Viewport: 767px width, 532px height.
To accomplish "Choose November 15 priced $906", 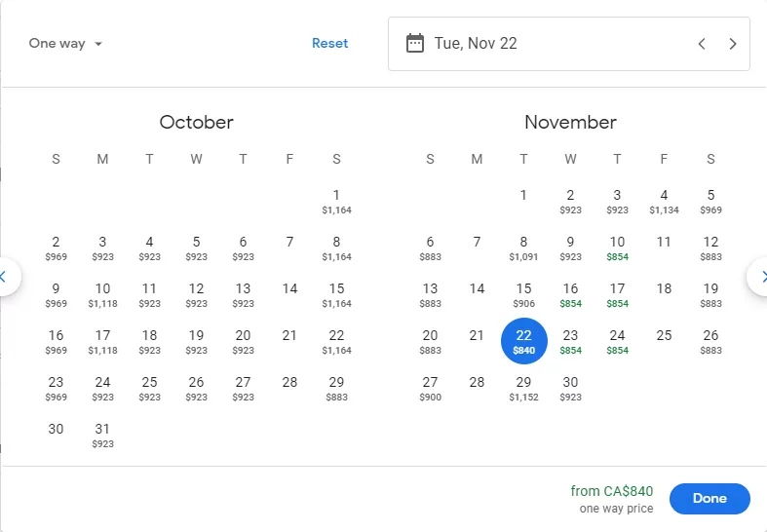I will [x=523, y=295].
